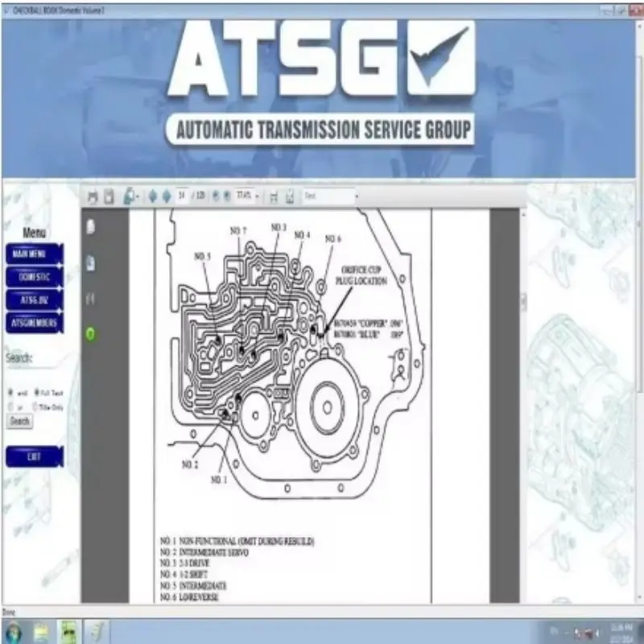Click the taskbar clock
This screenshot has width=644, height=644.
coord(621,633)
